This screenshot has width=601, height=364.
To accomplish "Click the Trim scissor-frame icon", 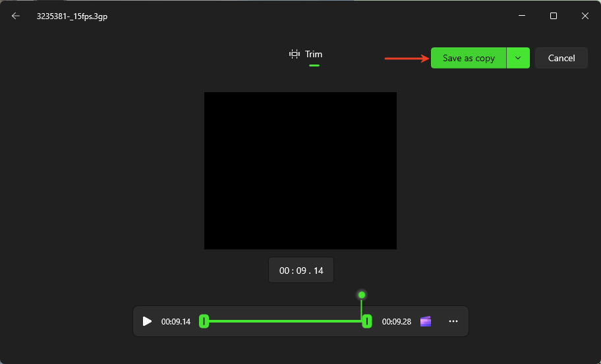I will pyautogui.click(x=295, y=55).
